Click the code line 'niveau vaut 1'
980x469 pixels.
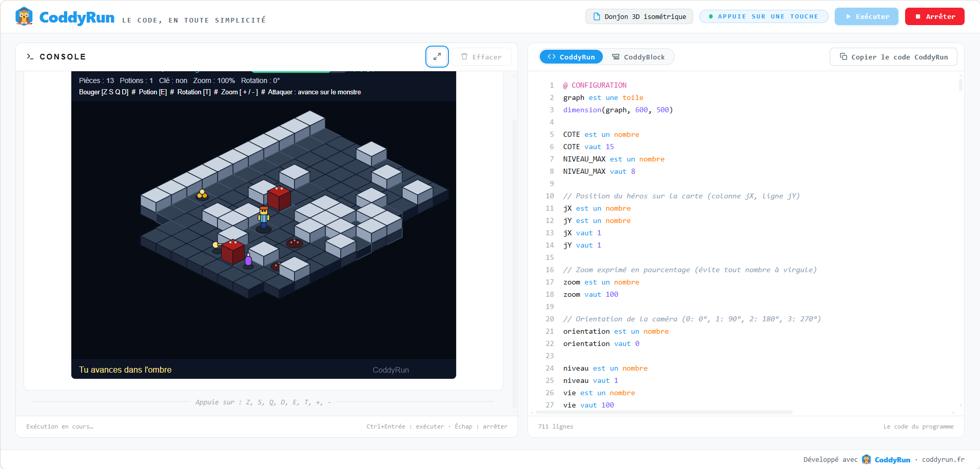[591, 380]
